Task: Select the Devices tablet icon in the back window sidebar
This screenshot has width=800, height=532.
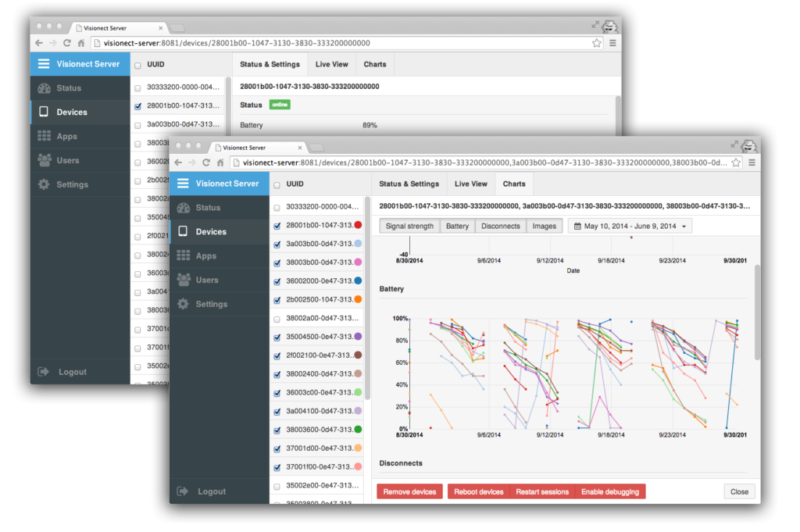Action: click(44, 112)
